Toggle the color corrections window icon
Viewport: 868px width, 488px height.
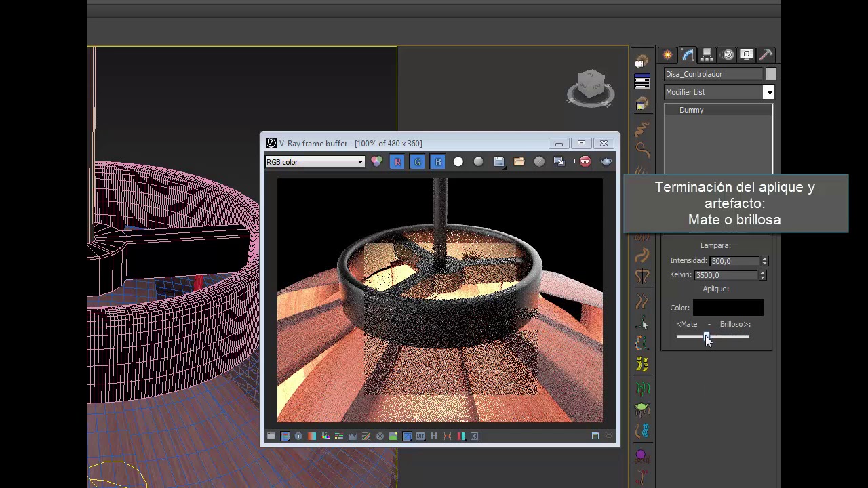285,436
